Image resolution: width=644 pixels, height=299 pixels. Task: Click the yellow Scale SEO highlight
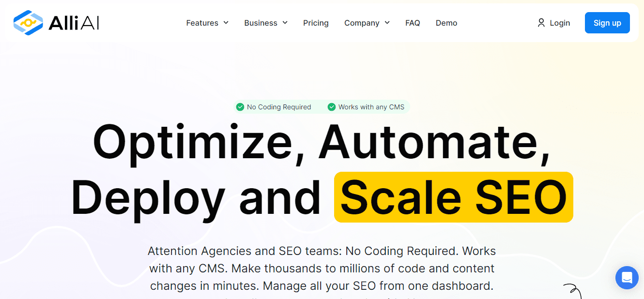453,197
